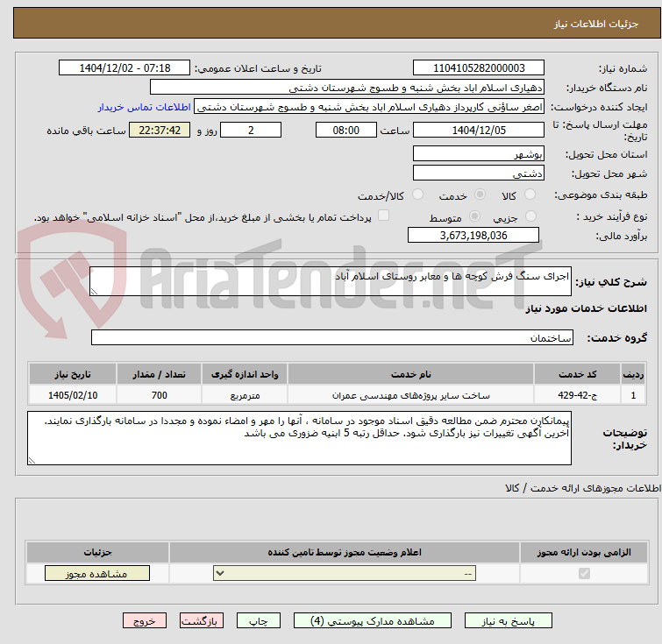This screenshot has width=662, height=644.
Task: Click the buyer notes textarea
Action: coord(299,438)
